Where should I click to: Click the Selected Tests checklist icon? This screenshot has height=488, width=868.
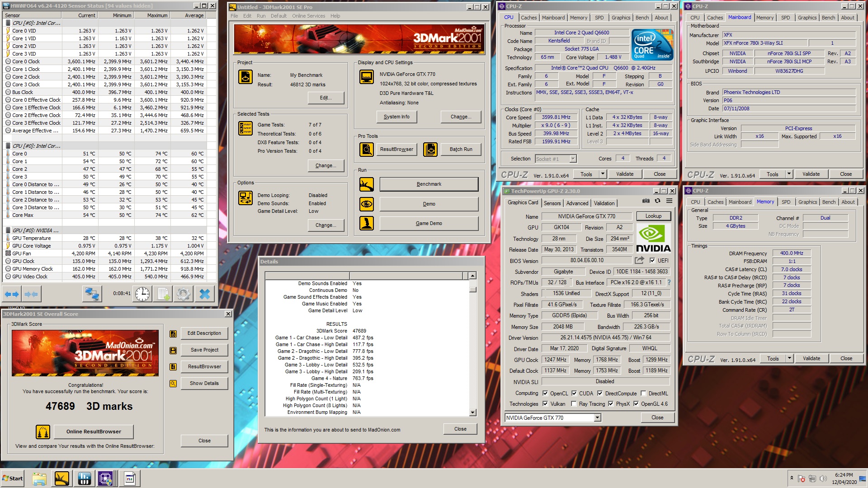point(245,128)
